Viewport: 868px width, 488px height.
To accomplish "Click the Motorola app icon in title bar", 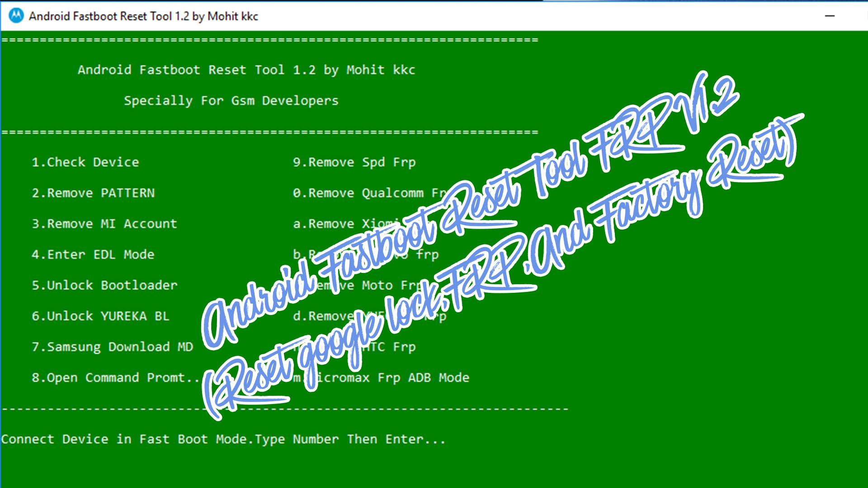I will point(16,16).
